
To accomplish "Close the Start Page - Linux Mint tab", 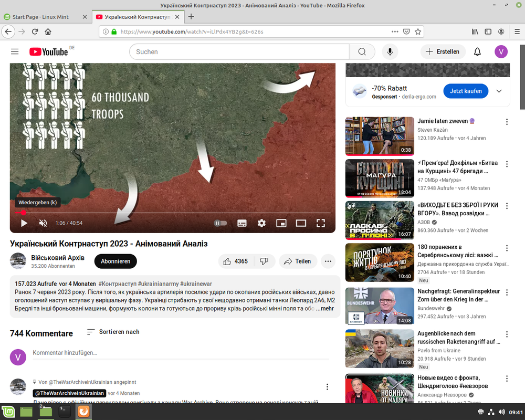I will click(x=85, y=17).
